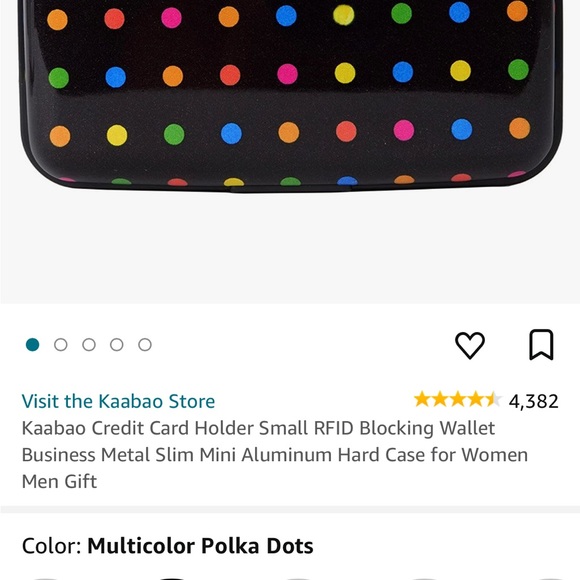Open the star rating breakdown
This screenshot has height=580, width=580.
tap(458, 400)
